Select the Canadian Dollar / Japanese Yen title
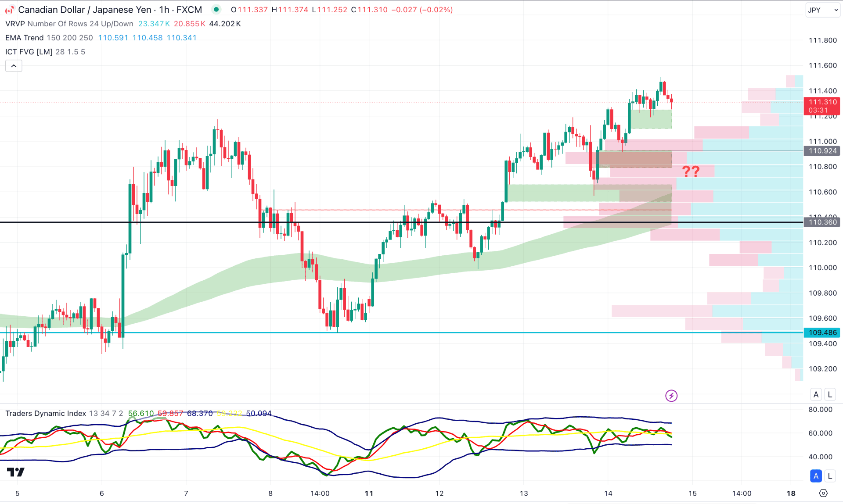Viewport: 843px width, 504px height. point(85,10)
